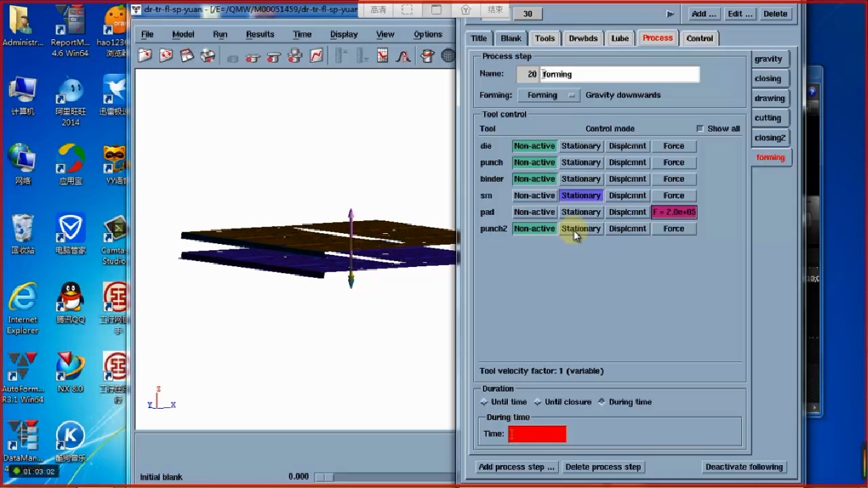Click the time slider at bottom

click(324, 477)
